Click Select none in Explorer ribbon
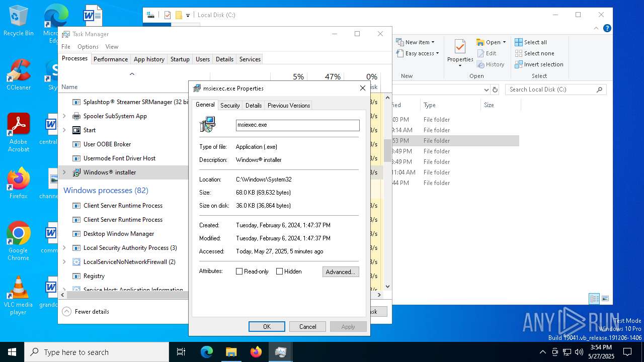The height and width of the screenshot is (362, 644). coord(534,53)
